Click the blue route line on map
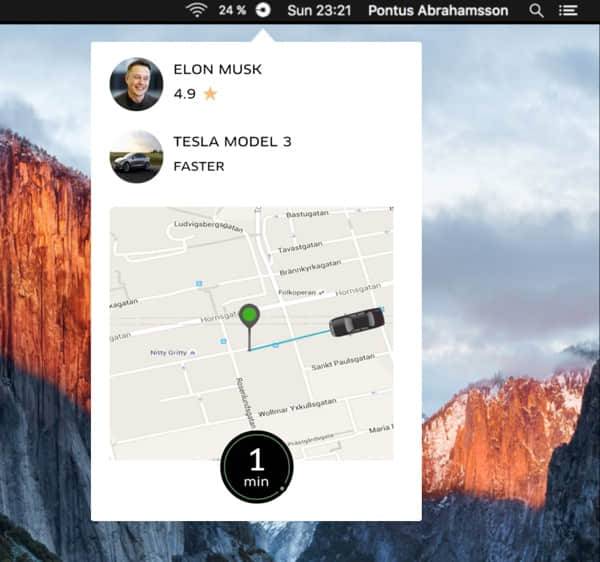The height and width of the screenshot is (562, 600). (x=290, y=340)
